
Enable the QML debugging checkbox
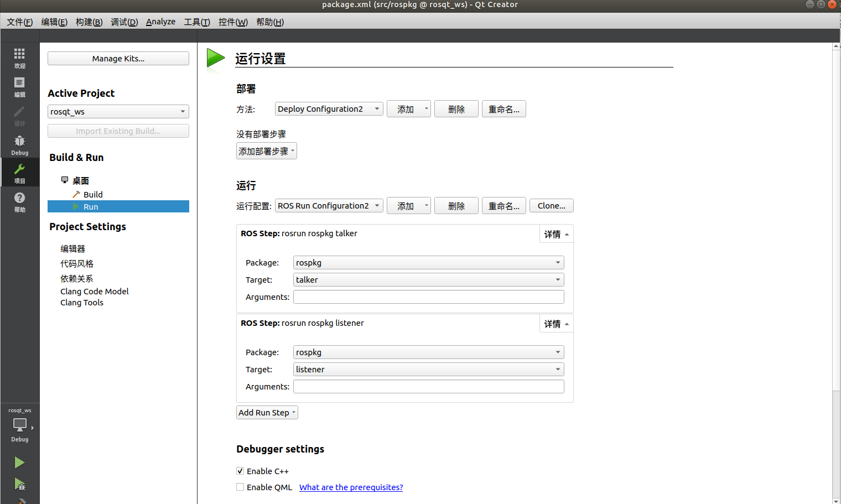point(240,487)
